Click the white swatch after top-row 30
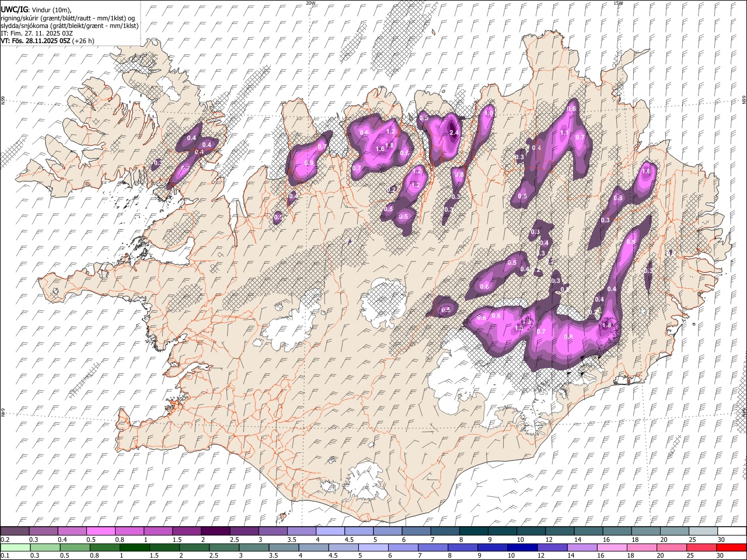 731,531
